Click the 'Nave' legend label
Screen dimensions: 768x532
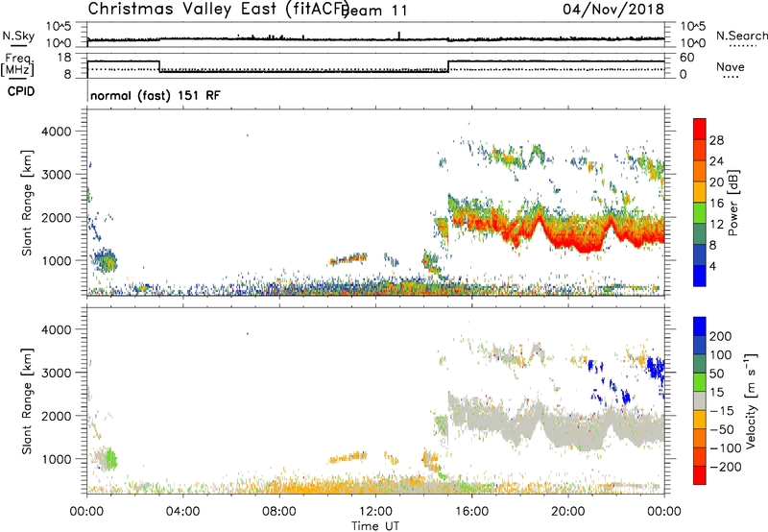click(730, 66)
